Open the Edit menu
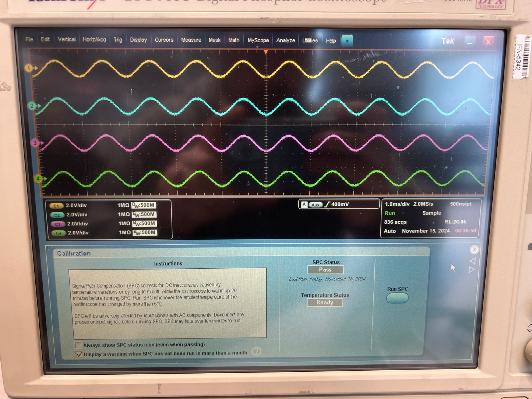 click(x=45, y=39)
